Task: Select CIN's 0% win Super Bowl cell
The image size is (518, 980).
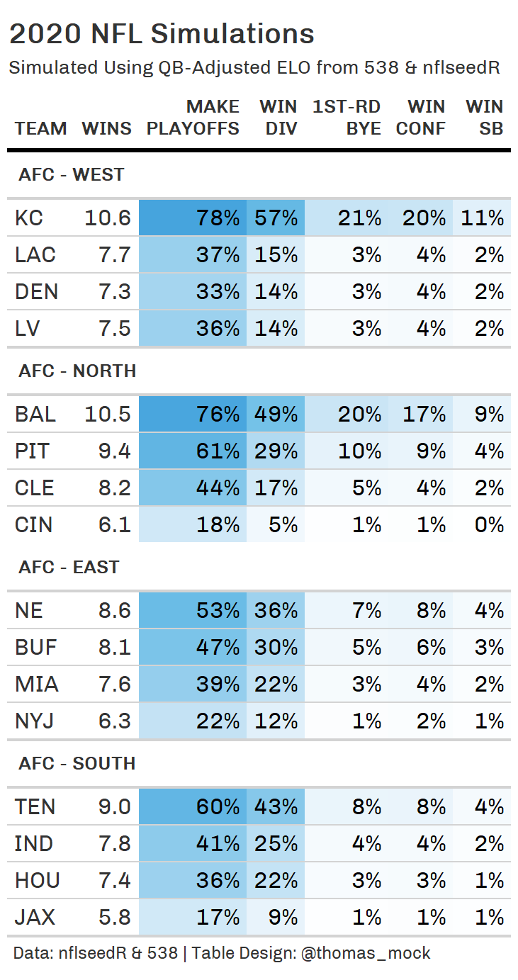Action: pyautogui.click(x=489, y=524)
